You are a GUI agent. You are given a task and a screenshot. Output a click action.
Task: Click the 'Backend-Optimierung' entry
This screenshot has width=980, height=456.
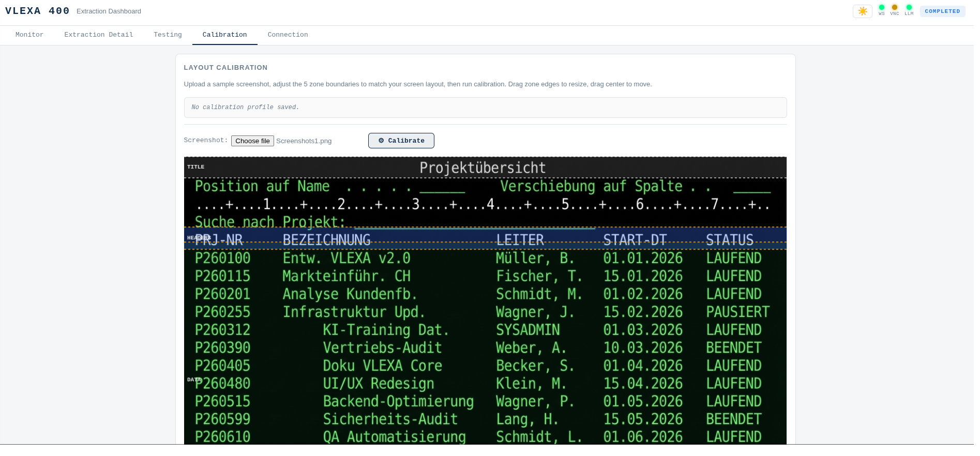pyautogui.click(x=398, y=401)
